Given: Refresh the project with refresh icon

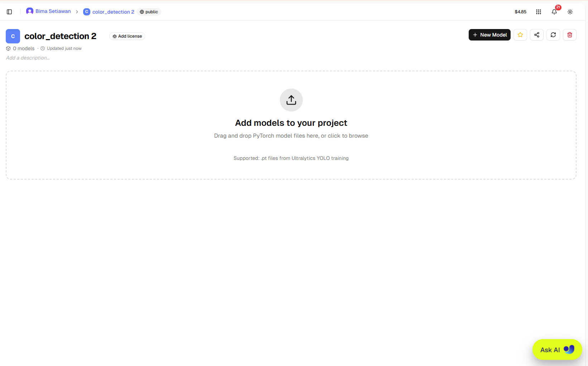Looking at the screenshot, I should pos(553,35).
